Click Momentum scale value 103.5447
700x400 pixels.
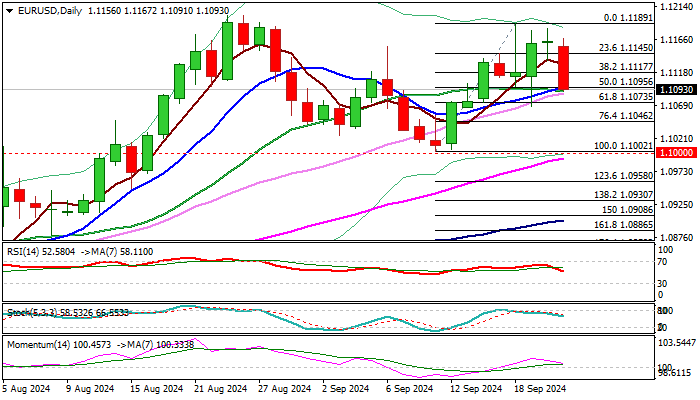click(x=677, y=343)
